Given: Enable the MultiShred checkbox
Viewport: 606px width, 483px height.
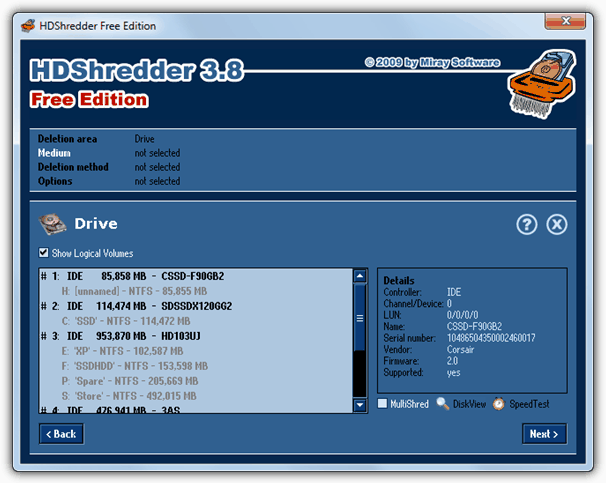Looking at the screenshot, I should pyautogui.click(x=382, y=403).
